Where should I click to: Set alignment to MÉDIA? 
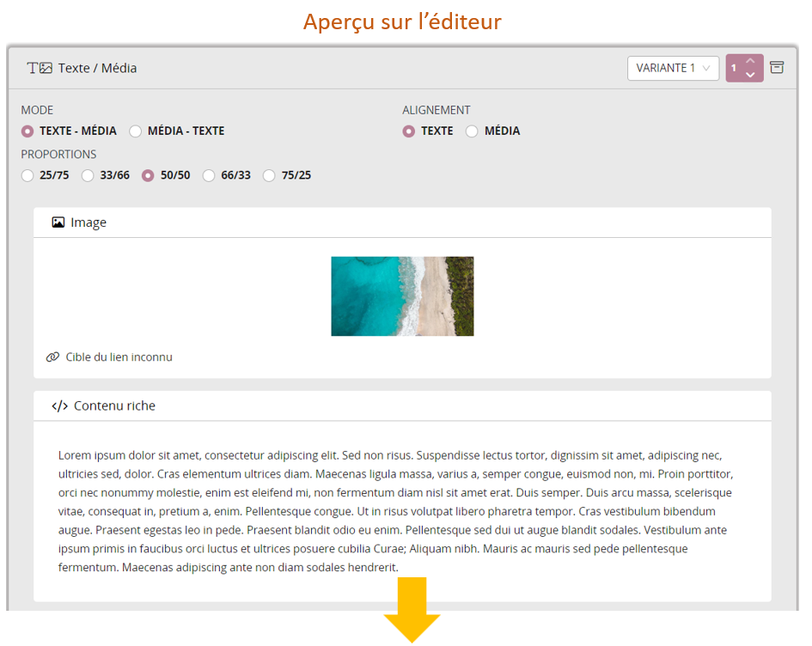(x=472, y=131)
